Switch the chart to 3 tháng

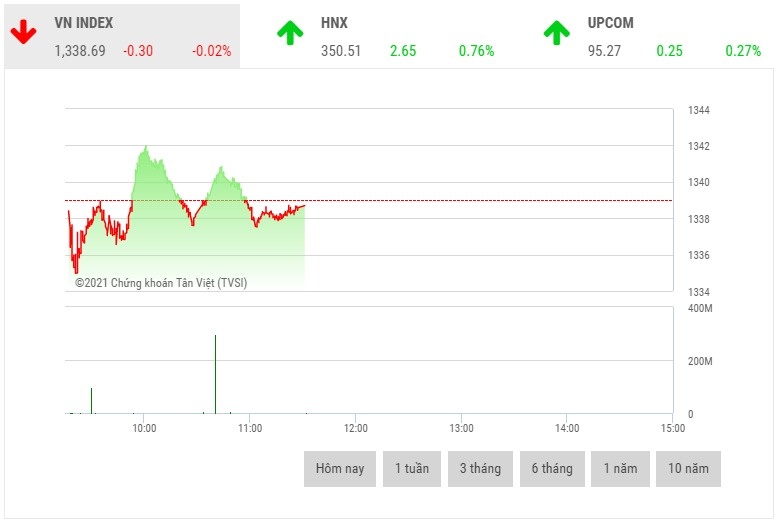click(480, 469)
